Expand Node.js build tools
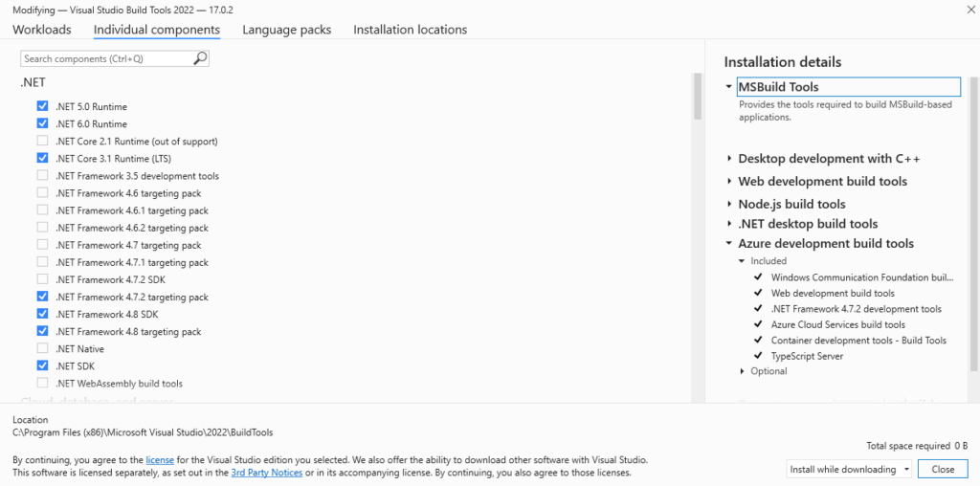Viewport: 980px width, 486px height. coord(728,205)
